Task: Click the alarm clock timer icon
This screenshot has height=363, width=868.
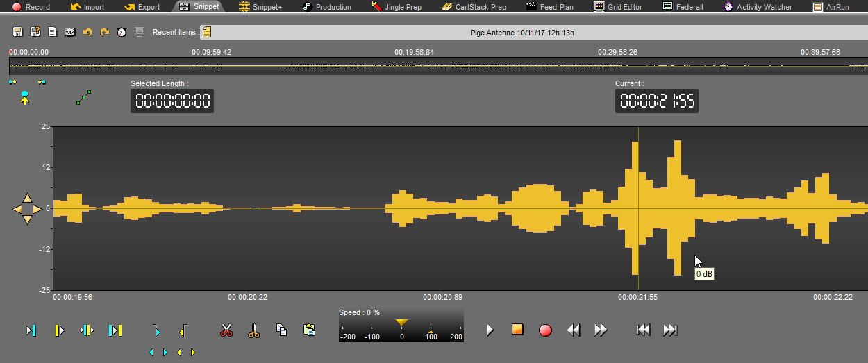Action: tap(122, 33)
